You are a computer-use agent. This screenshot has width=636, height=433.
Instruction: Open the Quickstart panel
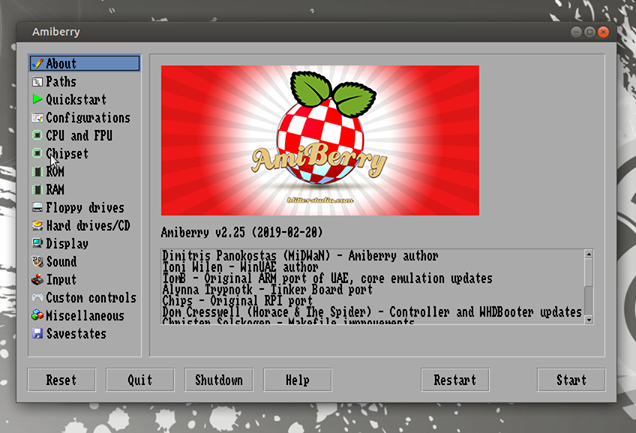tap(76, 100)
